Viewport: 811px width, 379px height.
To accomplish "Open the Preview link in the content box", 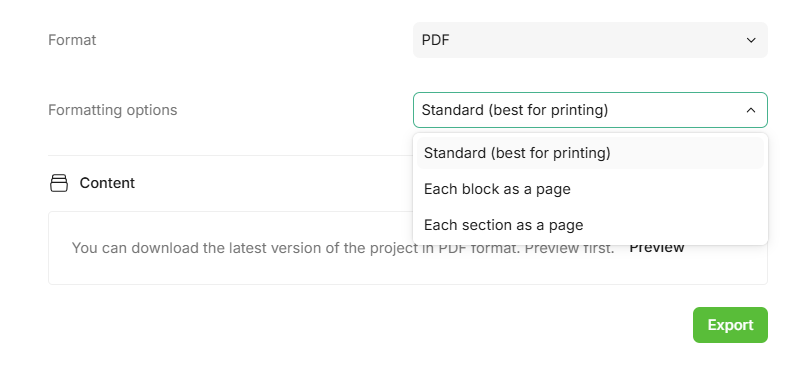I will [657, 247].
